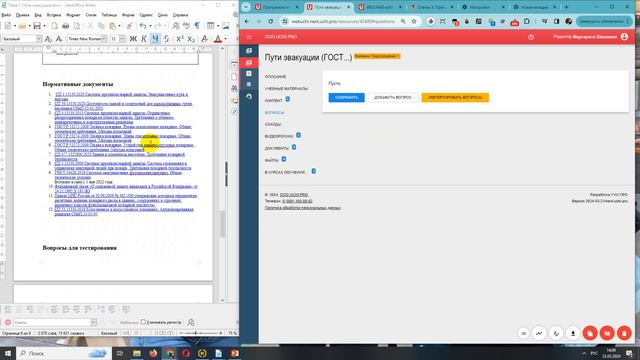Bookmark page with the star icon
The width and height of the screenshot is (640, 360).
[414, 21]
